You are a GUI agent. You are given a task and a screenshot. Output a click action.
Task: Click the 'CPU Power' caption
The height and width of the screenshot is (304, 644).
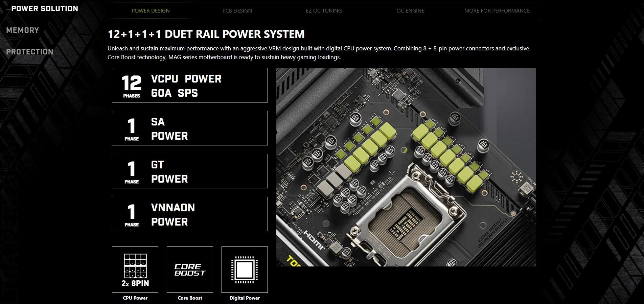135,298
